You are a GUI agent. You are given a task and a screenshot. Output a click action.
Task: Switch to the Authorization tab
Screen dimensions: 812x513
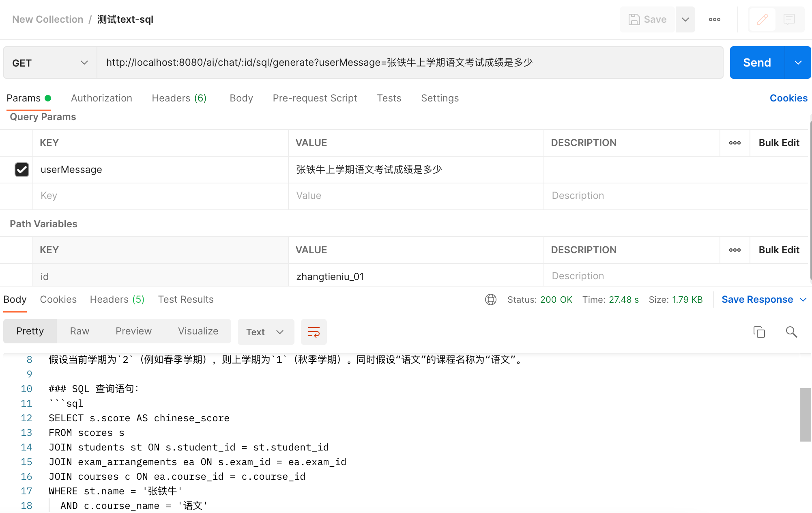(101, 98)
